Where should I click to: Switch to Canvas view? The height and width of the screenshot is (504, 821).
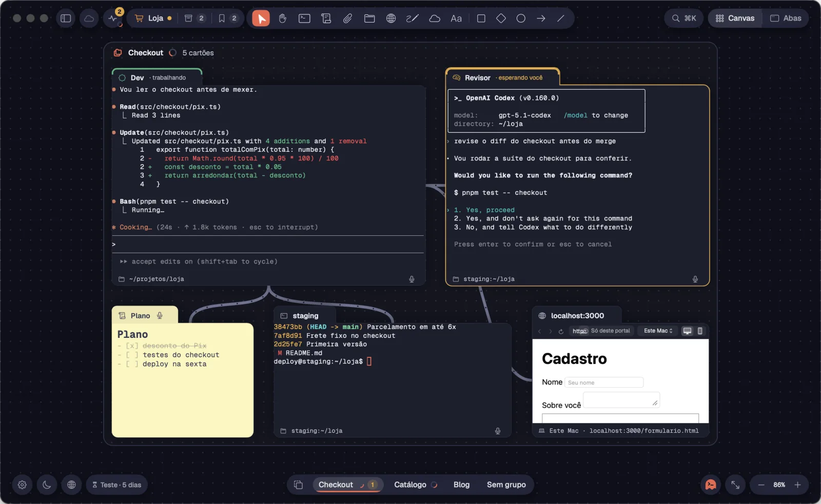735,18
